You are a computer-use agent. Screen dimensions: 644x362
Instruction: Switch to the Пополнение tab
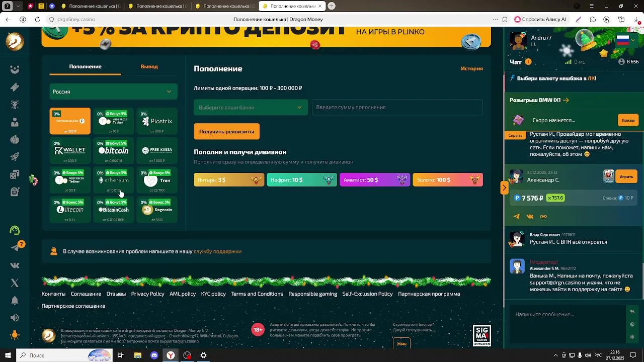click(85, 66)
